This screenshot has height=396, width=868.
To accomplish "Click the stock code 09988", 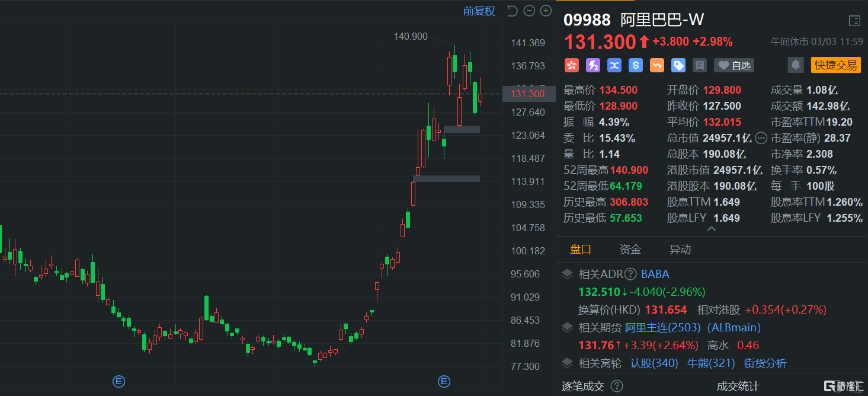I will (x=587, y=20).
